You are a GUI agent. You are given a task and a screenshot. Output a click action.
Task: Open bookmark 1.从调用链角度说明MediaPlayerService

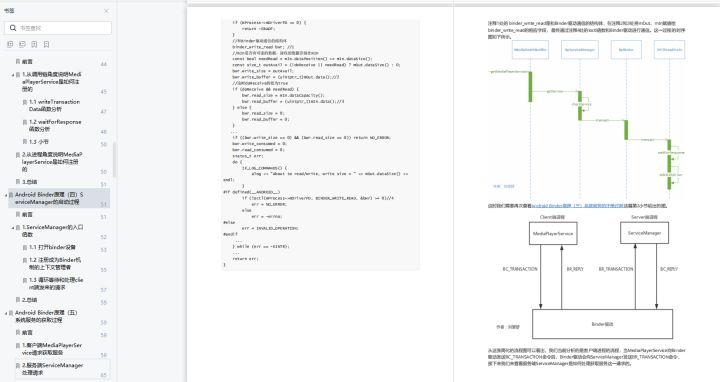51,82
